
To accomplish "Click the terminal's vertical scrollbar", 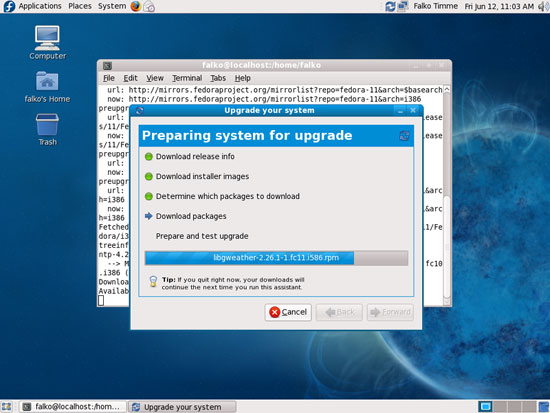I will tap(447, 195).
